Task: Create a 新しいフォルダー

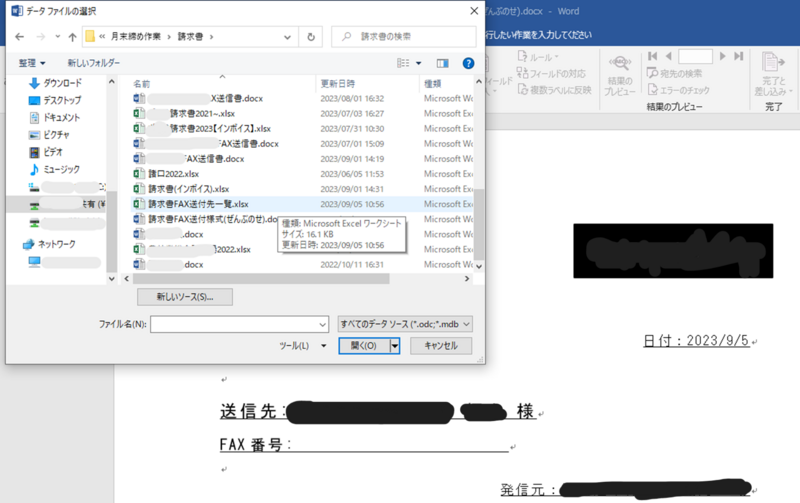Action: click(x=94, y=63)
